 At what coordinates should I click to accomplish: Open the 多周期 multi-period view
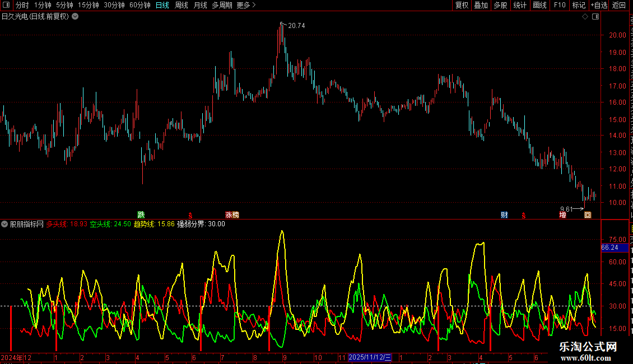click(222, 5)
